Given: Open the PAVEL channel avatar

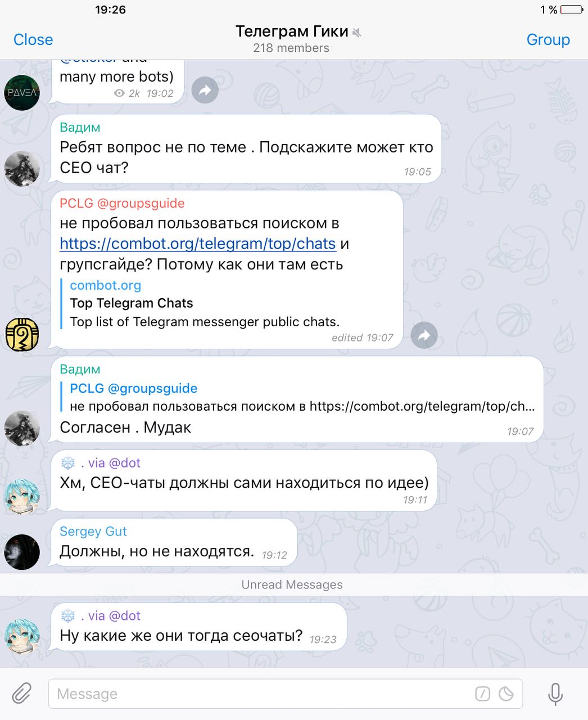Looking at the screenshot, I should (x=22, y=92).
